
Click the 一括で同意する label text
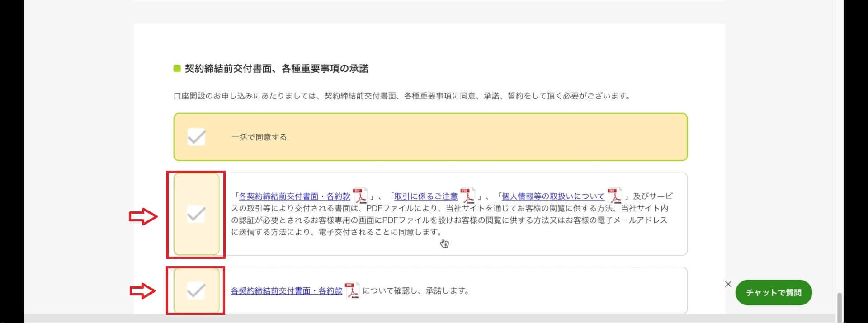259,137
